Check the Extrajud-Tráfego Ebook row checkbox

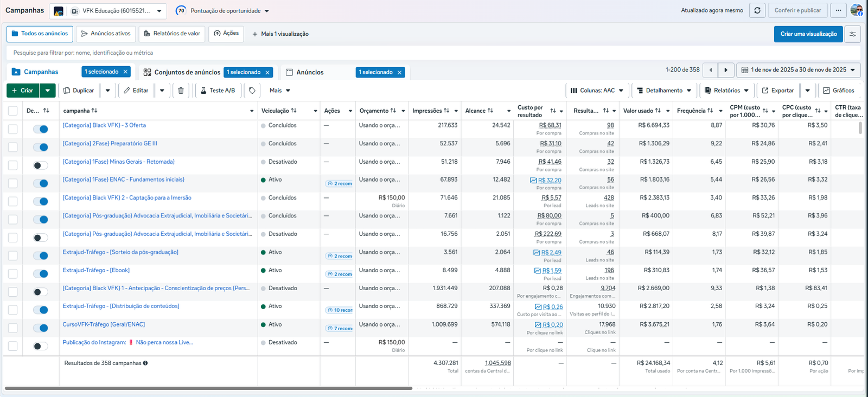(x=13, y=274)
